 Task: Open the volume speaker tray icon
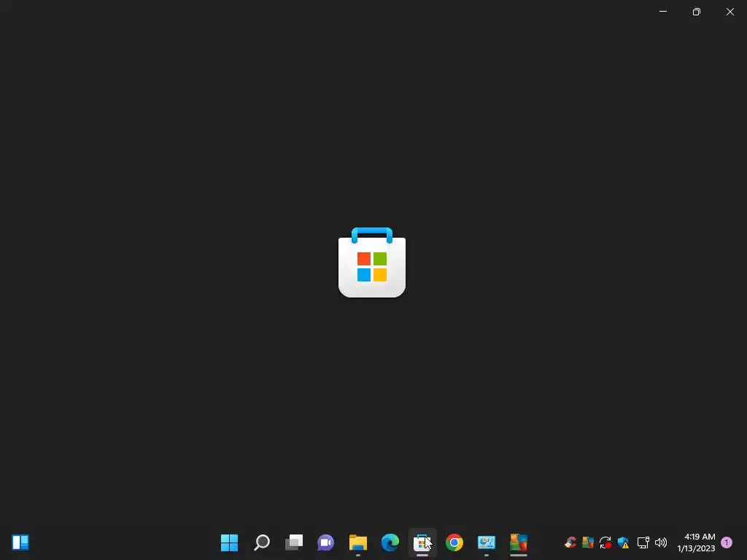661,542
